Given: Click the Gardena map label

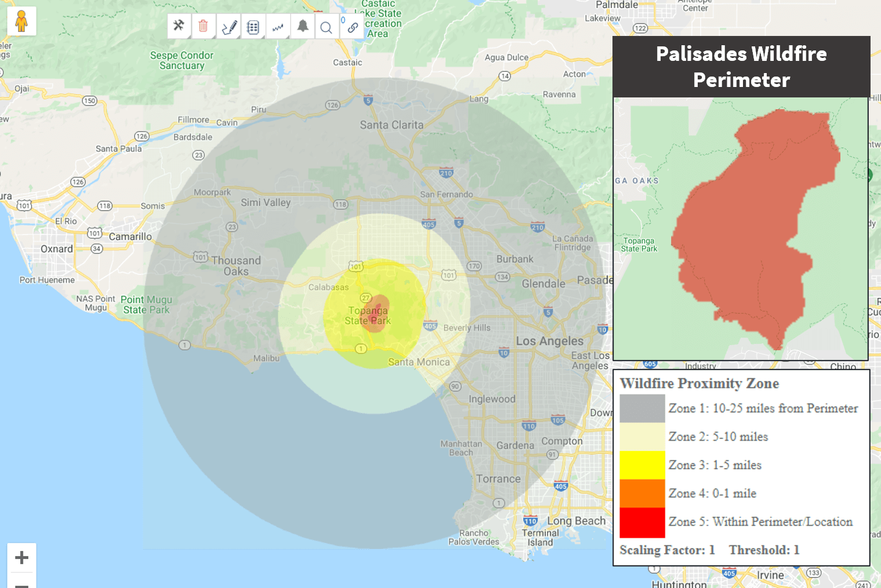Looking at the screenshot, I should click(515, 445).
